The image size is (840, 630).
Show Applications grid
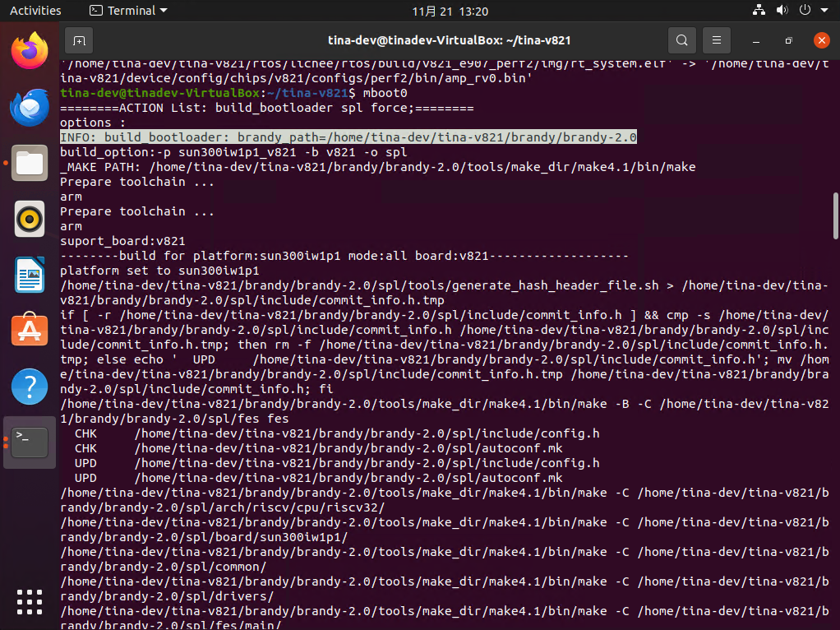pos(30,601)
